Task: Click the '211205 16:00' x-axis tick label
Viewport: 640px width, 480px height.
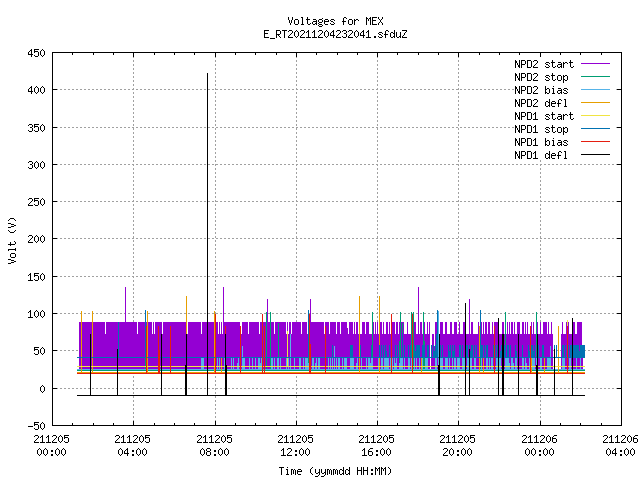Action: click(x=376, y=445)
